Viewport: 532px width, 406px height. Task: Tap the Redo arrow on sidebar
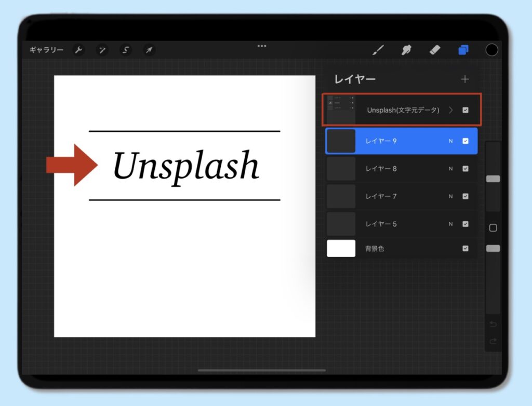(x=493, y=341)
